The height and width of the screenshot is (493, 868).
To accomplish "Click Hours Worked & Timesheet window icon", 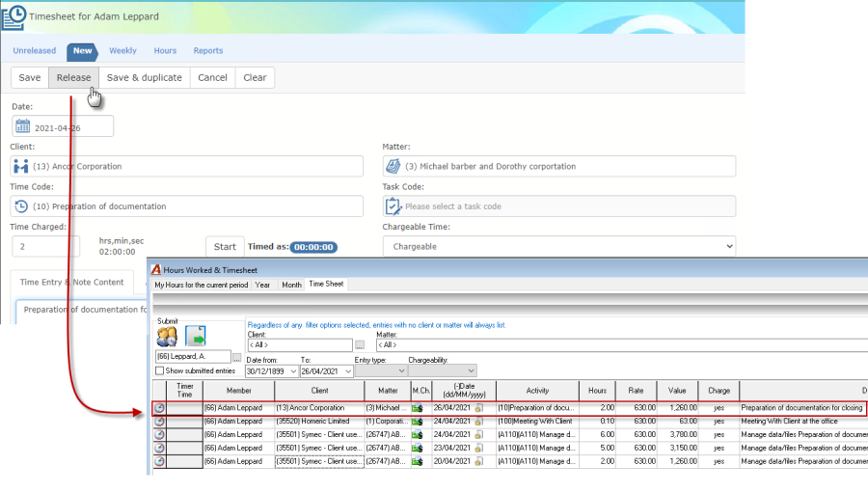I will [156, 270].
